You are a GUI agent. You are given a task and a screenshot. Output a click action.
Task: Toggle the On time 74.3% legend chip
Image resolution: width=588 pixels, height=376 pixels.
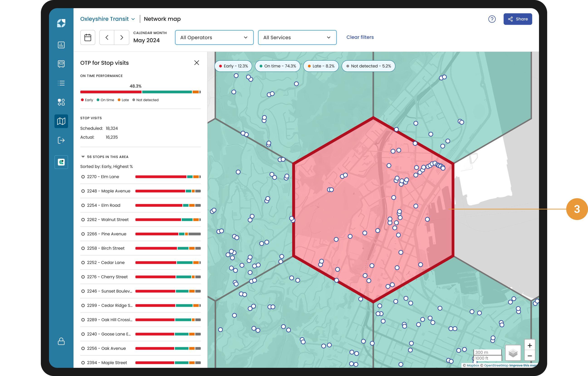coord(277,66)
